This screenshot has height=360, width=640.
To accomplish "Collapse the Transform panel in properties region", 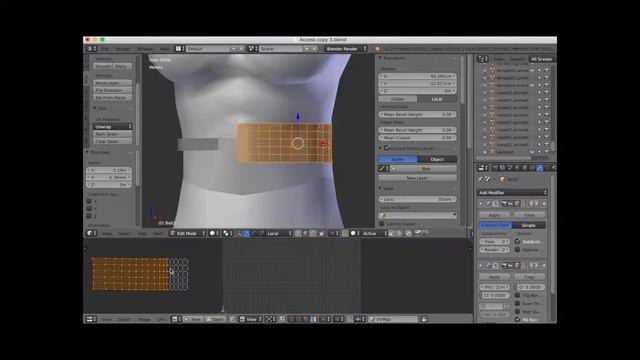I will click(380, 58).
